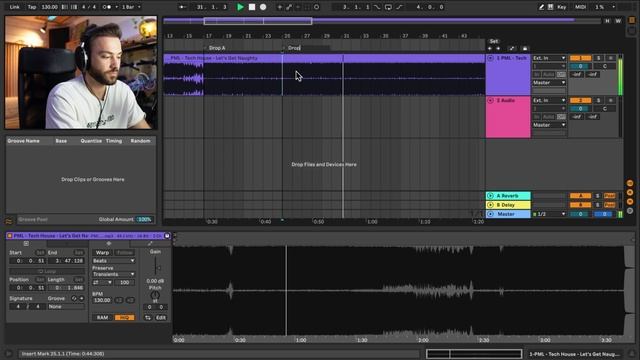Click the Follow playback icon in transport
The image size is (640, 360).
(x=182, y=7)
